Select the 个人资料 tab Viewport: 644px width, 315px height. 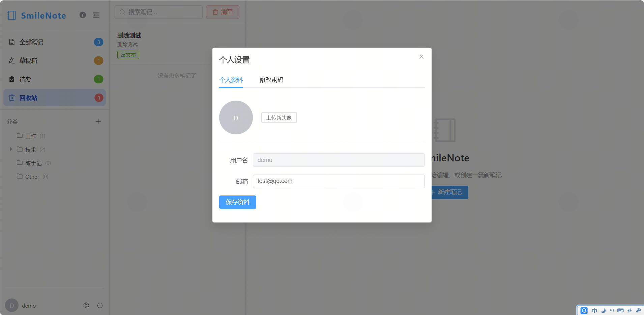pos(231,80)
